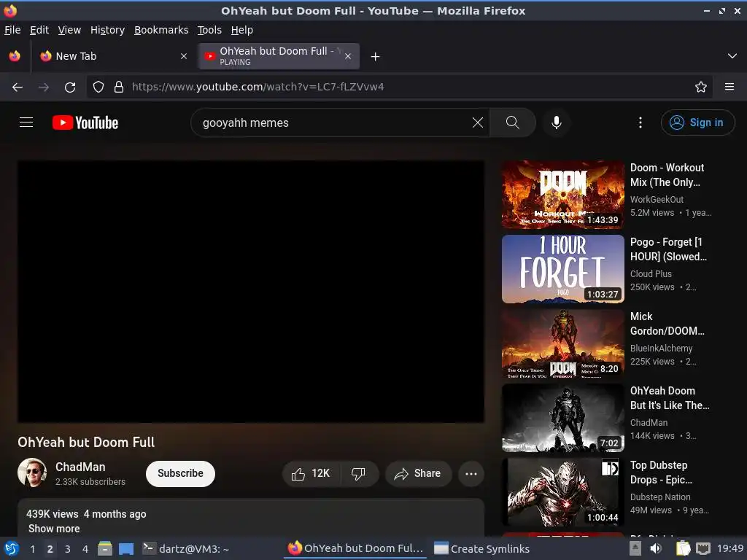
Task: Dislike the video with thumbs down
Action: [358, 473]
